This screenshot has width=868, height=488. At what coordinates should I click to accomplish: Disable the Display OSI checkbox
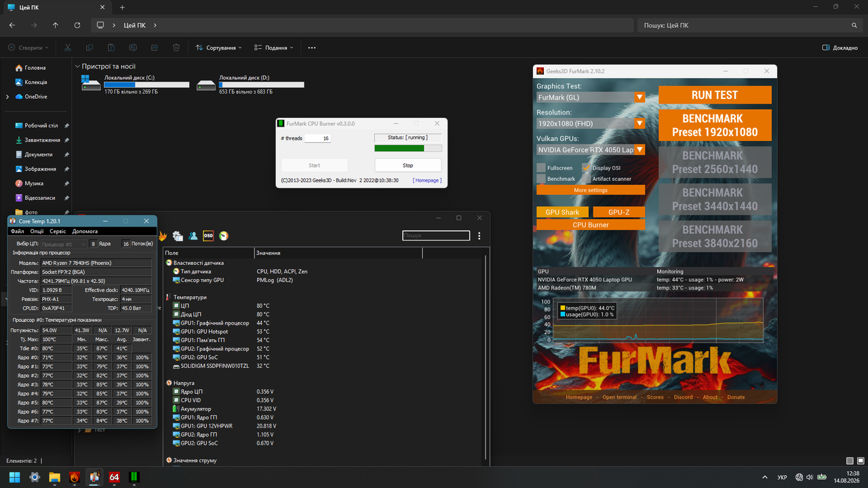pos(587,167)
